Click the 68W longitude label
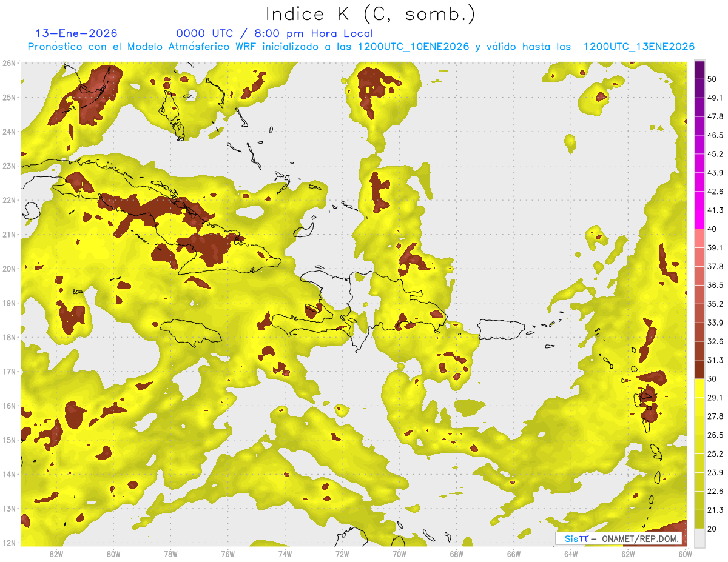Viewport: 728px width, 562px height. tap(456, 554)
